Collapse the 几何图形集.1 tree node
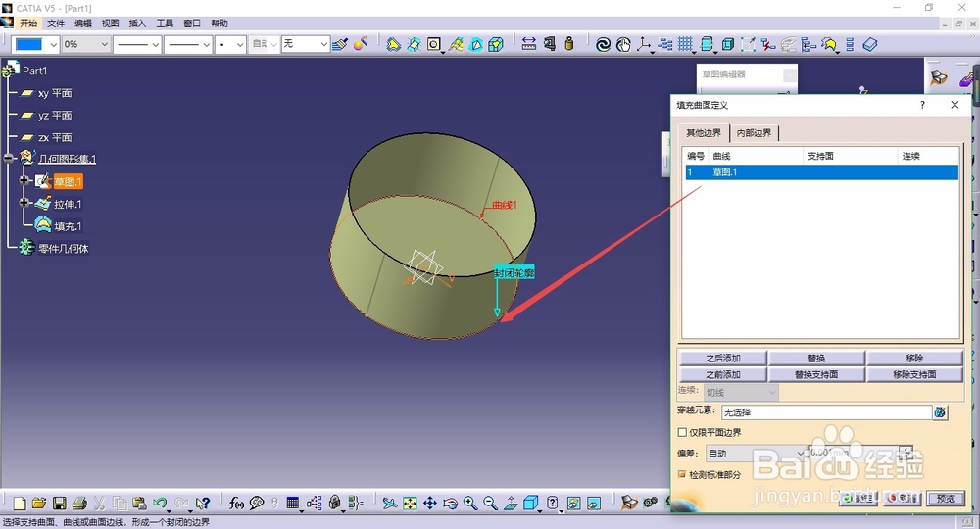 [x=8, y=158]
